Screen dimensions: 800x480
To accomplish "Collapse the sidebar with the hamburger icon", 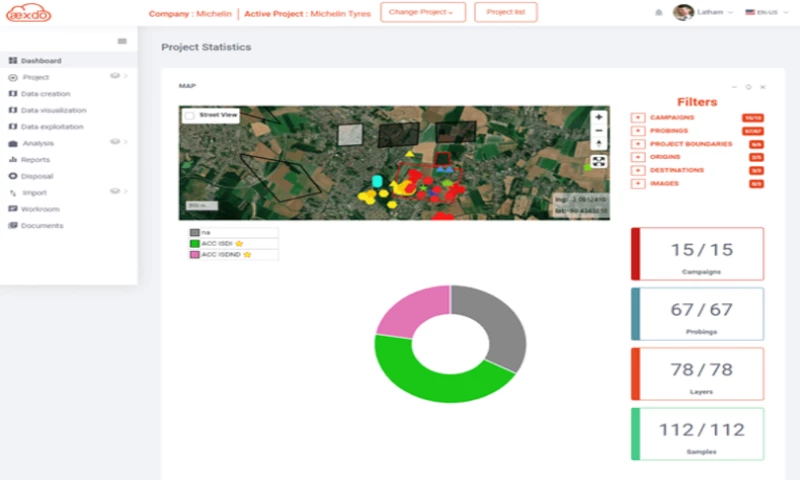I will [x=122, y=41].
